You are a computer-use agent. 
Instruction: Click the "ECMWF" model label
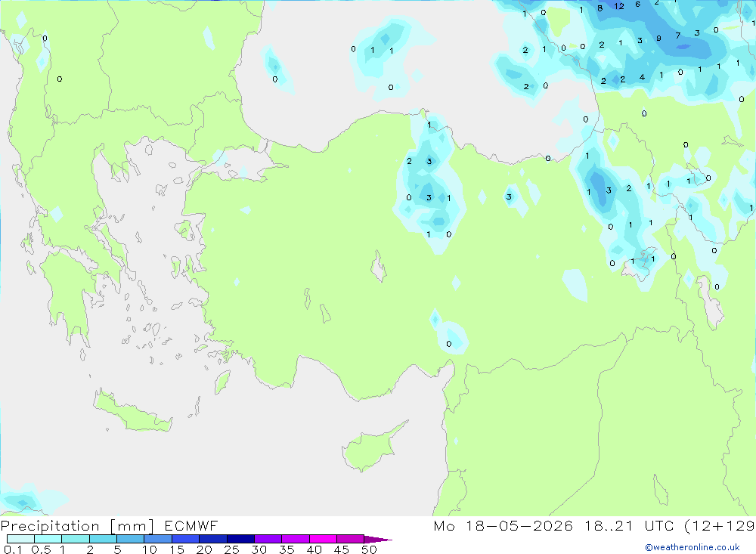point(191,525)
